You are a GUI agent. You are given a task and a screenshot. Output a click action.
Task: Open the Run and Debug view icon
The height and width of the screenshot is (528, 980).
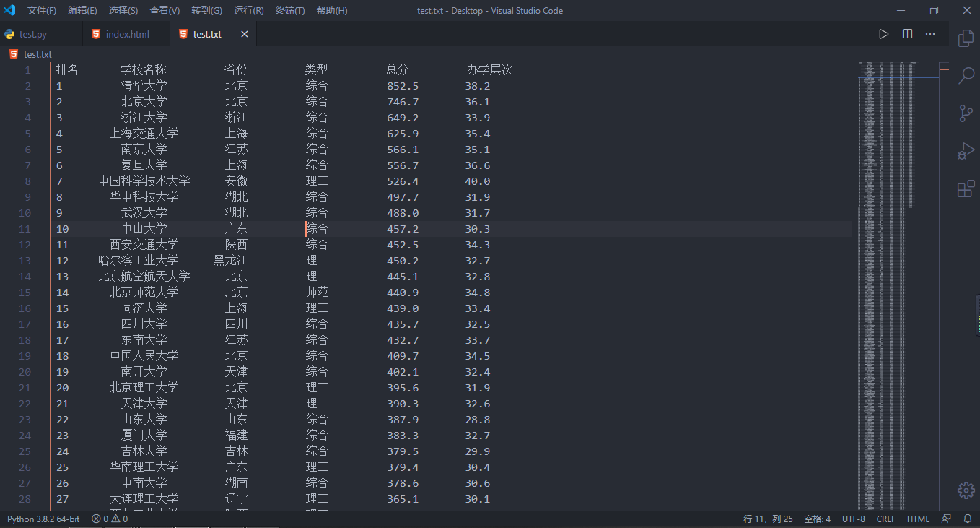(x=966, y=152)
